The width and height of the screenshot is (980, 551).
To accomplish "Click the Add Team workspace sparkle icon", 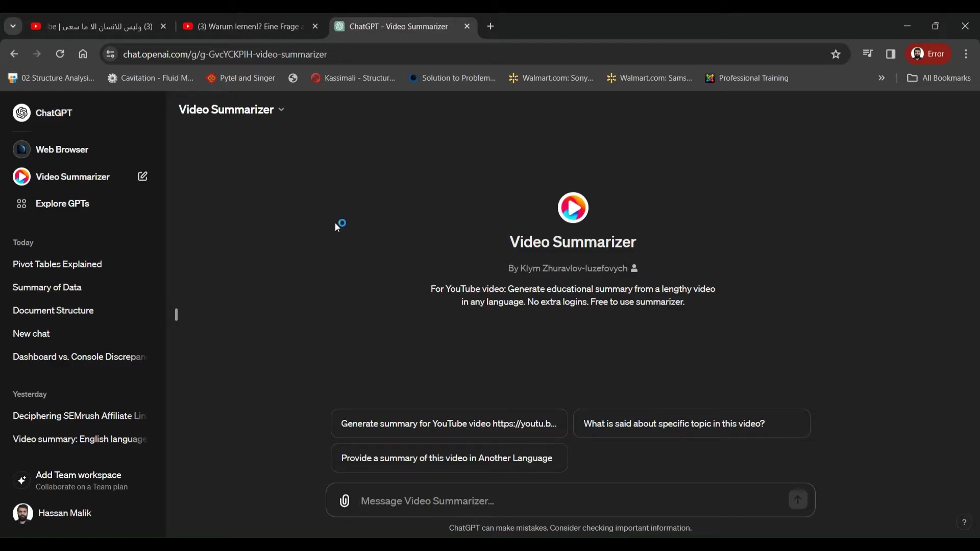I will click(x=21, y=480).
